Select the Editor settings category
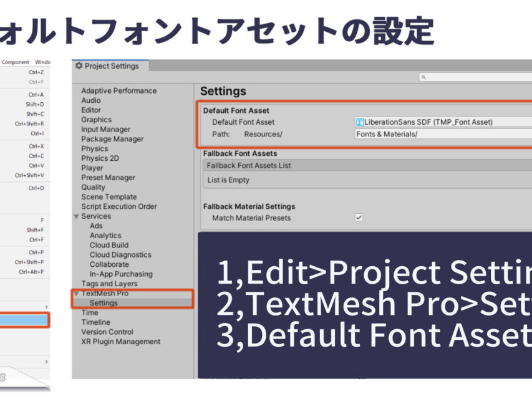This screenshot has width=532, height=399. pyautogui.click(x=91, y=110)
